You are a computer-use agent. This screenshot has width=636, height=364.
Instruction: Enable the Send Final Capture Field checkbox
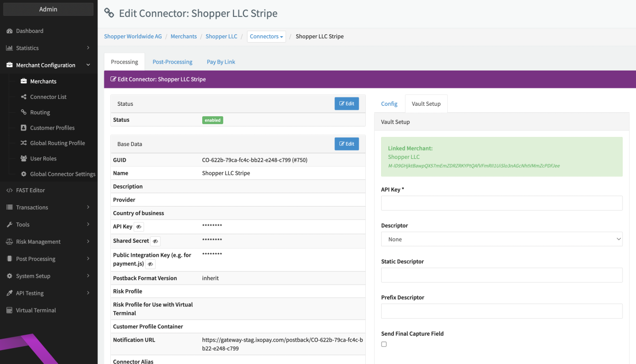[x=384, y=344]
